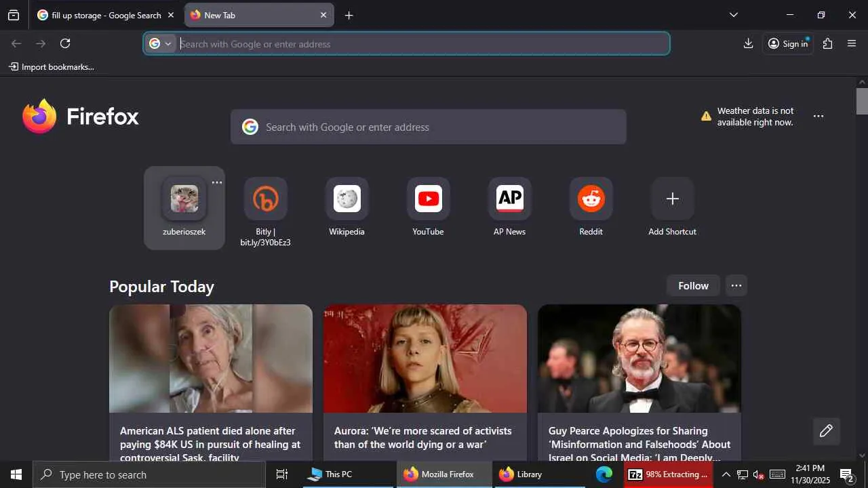Open the Reddit shortcut
The width and height of the screenshot is (868, 488).
coord(591,207)
